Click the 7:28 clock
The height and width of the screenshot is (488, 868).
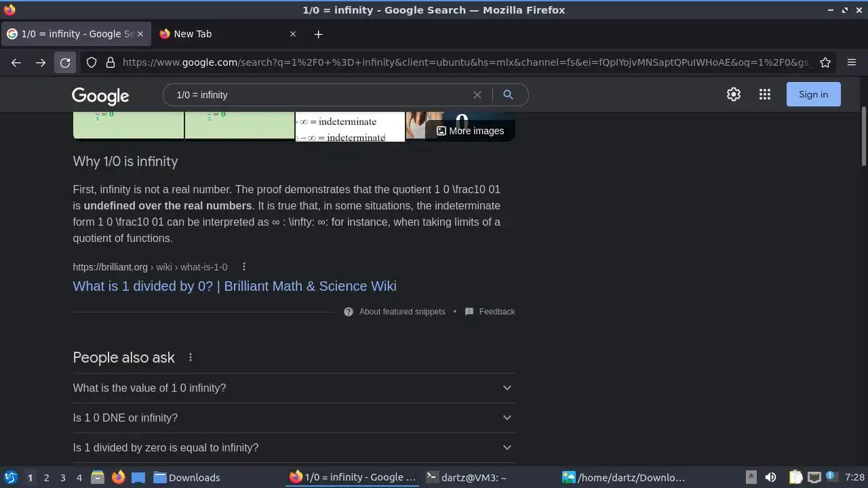[x=854, y=478]
